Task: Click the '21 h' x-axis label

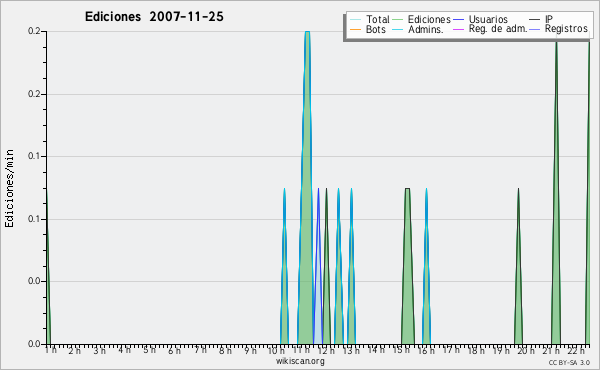Action: click(x=551, y=350)
